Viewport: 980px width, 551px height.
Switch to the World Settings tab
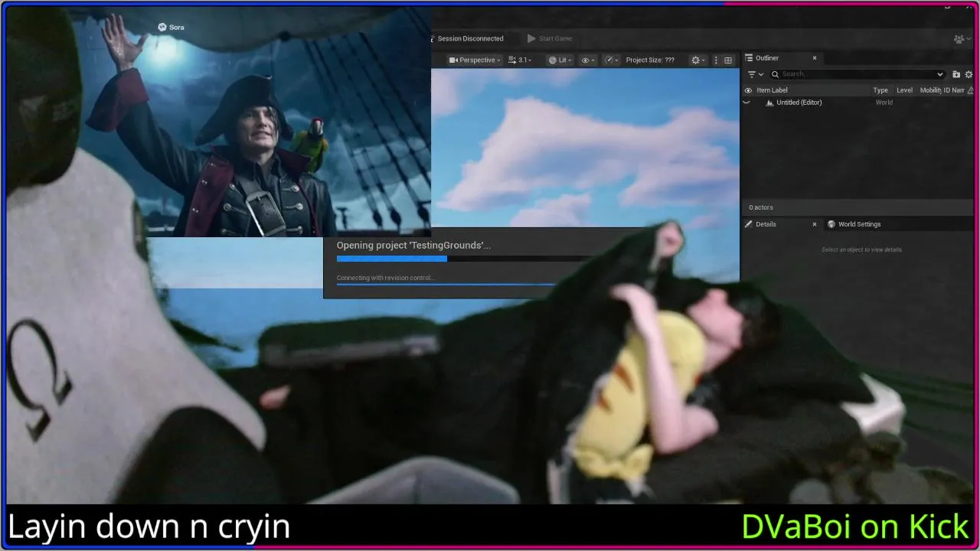[859, 224]
